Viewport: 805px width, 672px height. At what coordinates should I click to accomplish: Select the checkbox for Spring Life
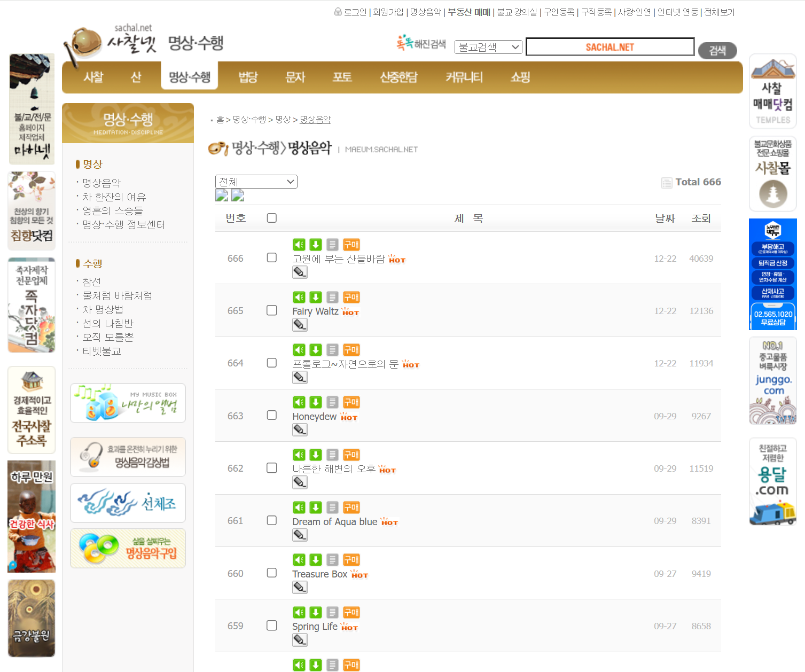pos(272,625)
